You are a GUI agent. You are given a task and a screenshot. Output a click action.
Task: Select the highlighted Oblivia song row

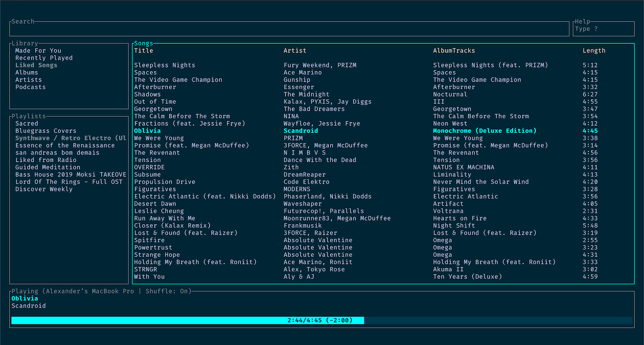pyautogui.click(x=366, y=131)
